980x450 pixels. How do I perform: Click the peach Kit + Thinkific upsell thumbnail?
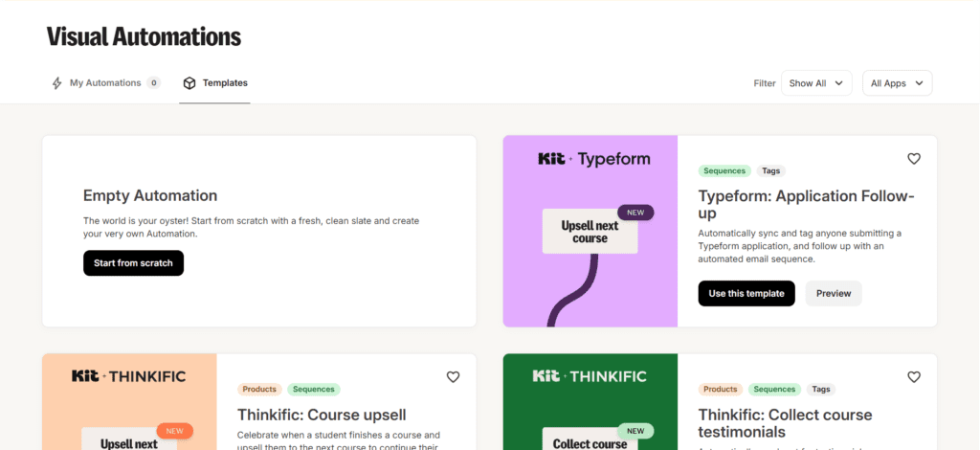(129, 402)
